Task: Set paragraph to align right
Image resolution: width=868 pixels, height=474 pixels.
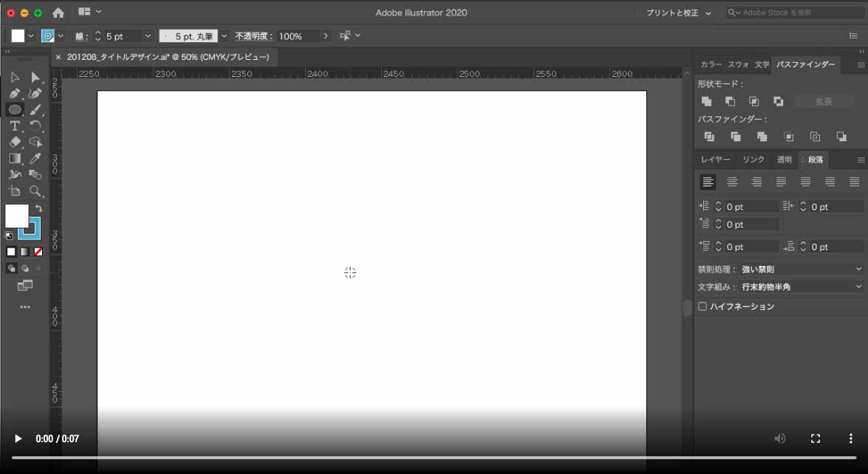Action: [x=756, y=182]
